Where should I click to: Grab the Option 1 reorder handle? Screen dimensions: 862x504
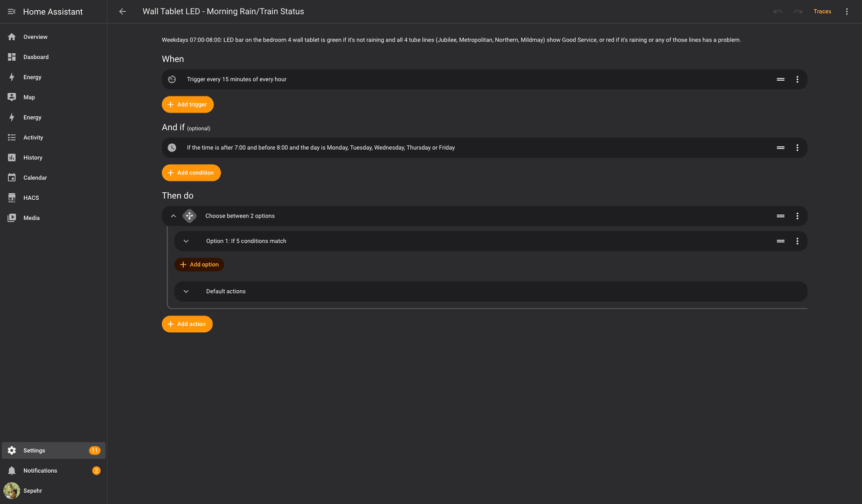click(x=780, y=241)
